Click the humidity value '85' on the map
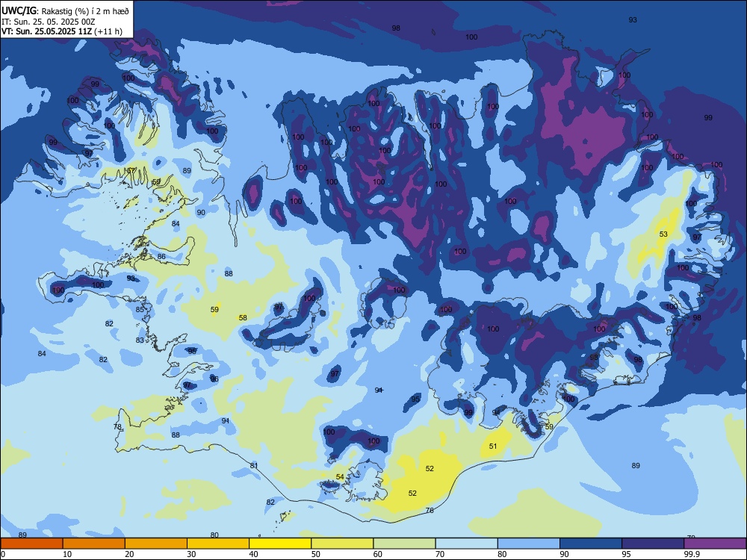This screenshot has width=747, height=560. (x=140, y=310)
